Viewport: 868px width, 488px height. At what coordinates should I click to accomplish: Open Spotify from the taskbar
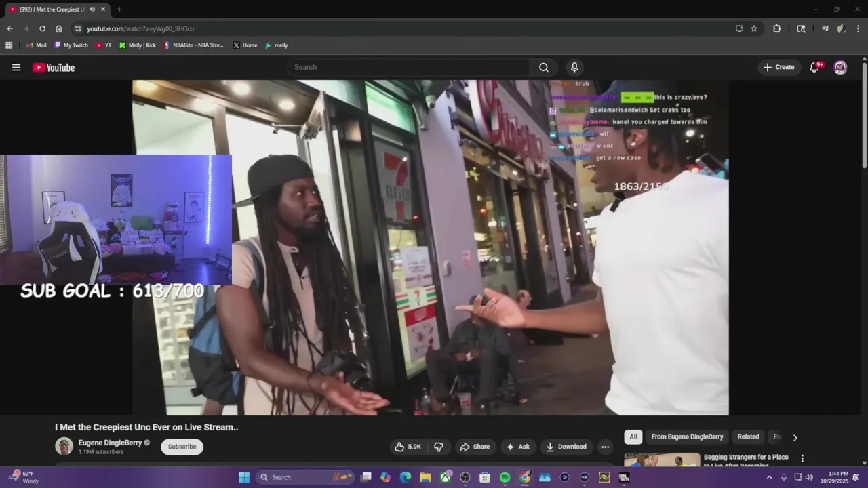coord(505,477)
